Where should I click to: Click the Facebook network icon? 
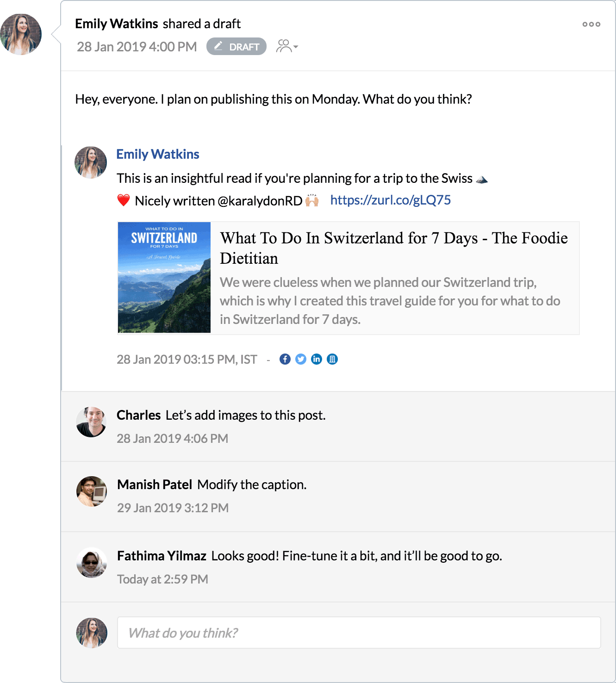pos(285,359)
